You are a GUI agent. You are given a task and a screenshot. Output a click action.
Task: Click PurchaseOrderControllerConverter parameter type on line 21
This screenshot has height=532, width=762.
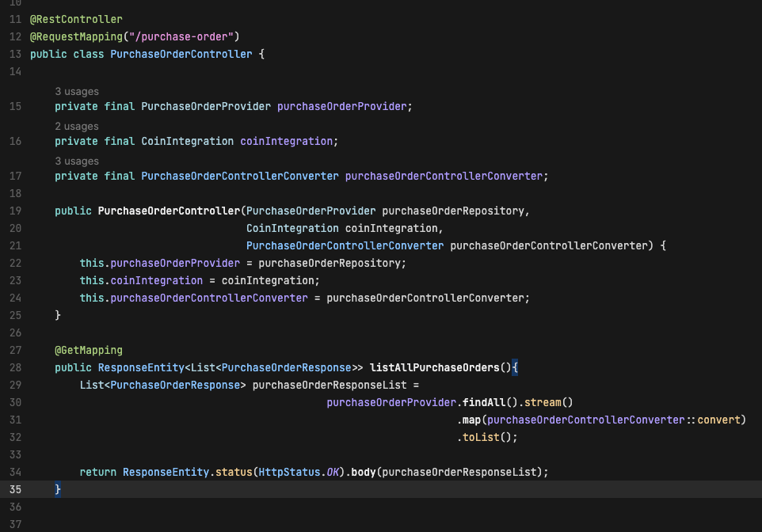point(345,246)
